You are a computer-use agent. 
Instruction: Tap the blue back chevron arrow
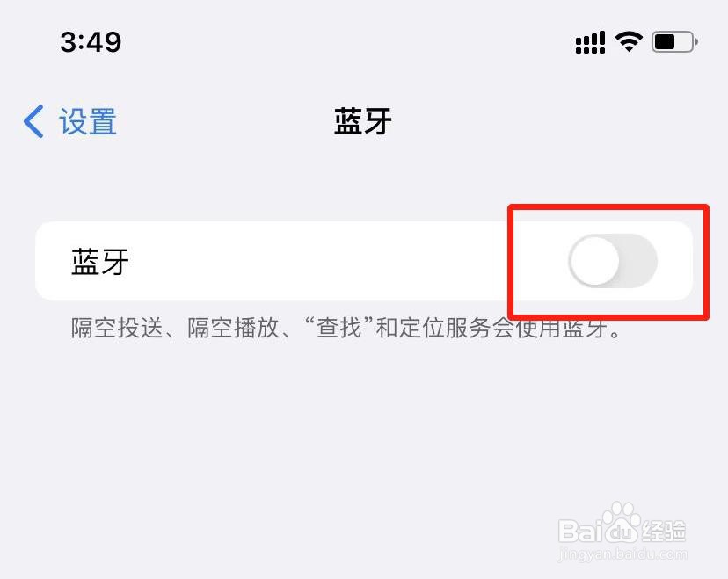coord(33,121)
